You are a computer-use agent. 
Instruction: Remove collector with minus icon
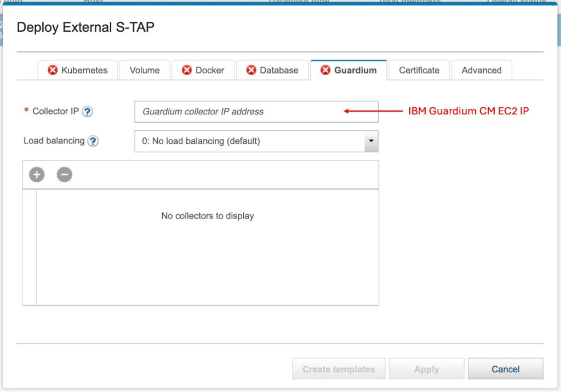(x=65, y=175)
